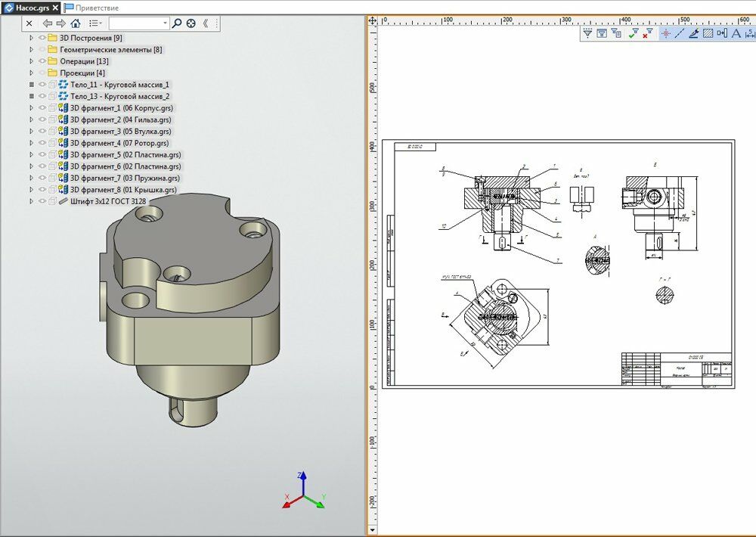Toggle eye icon for Тело_11 - Круговой массив_1
The image size is (756, 537).
tap(42, 85)
